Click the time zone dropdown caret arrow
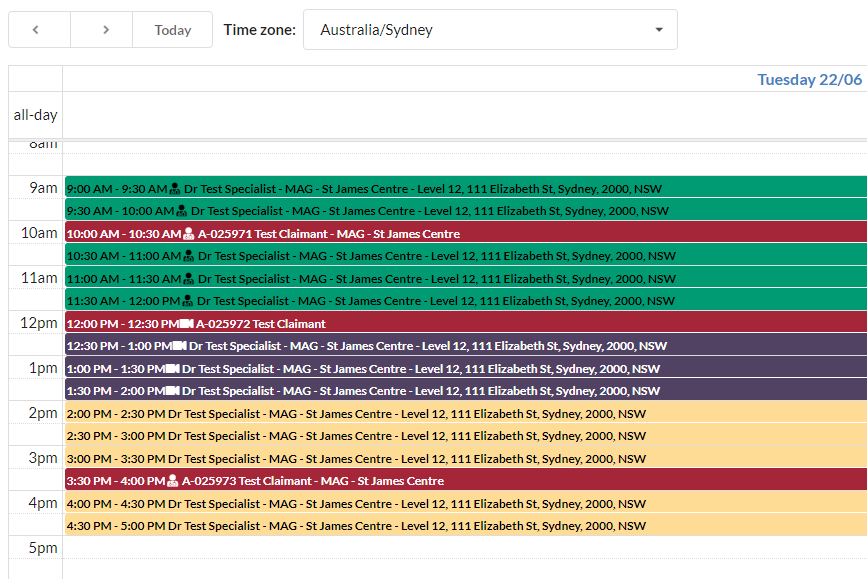867x579 pixels. [659, 30]
